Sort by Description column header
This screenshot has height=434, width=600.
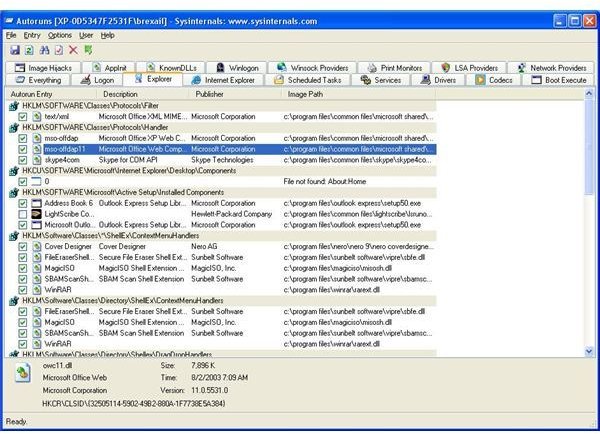click(x=143, y=94)
